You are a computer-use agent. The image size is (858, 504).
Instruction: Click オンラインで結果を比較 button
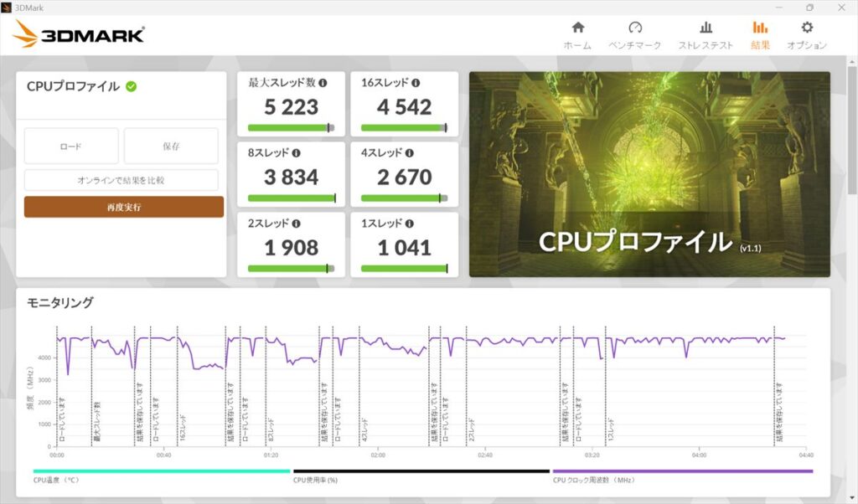pos(121,180)
